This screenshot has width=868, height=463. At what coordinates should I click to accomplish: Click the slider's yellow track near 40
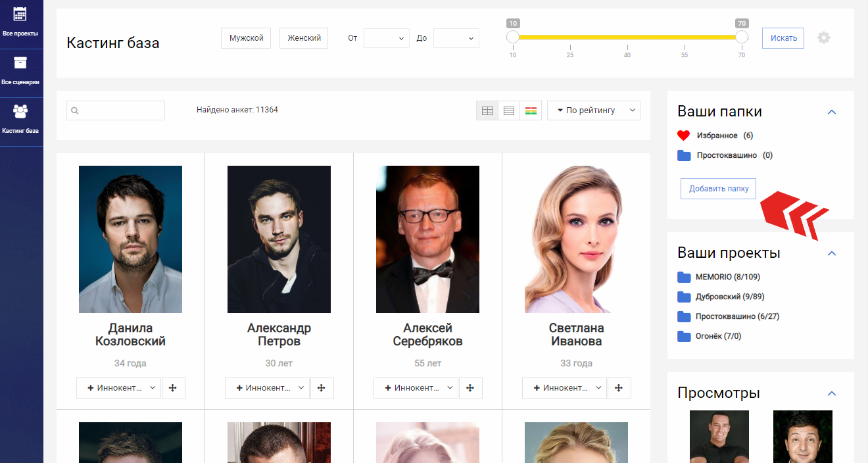click(627, 37)
